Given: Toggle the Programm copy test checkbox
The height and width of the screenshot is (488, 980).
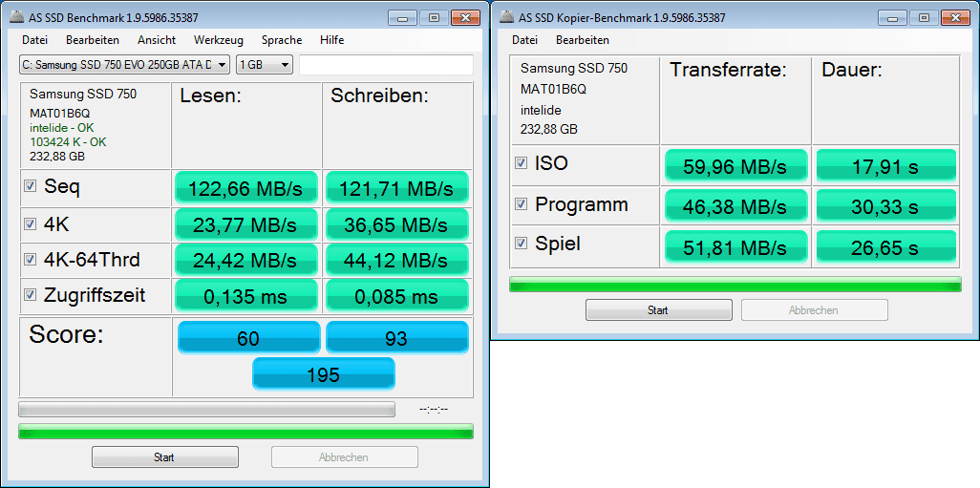Looking at the screenshot, I should [x=520, y=204].
